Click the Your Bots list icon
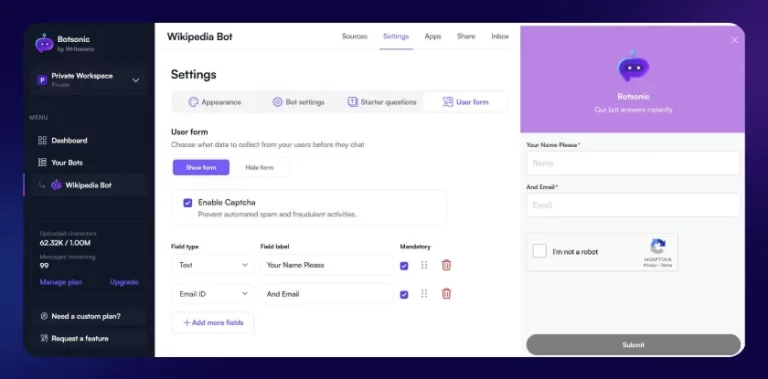 tap(42, 163)
